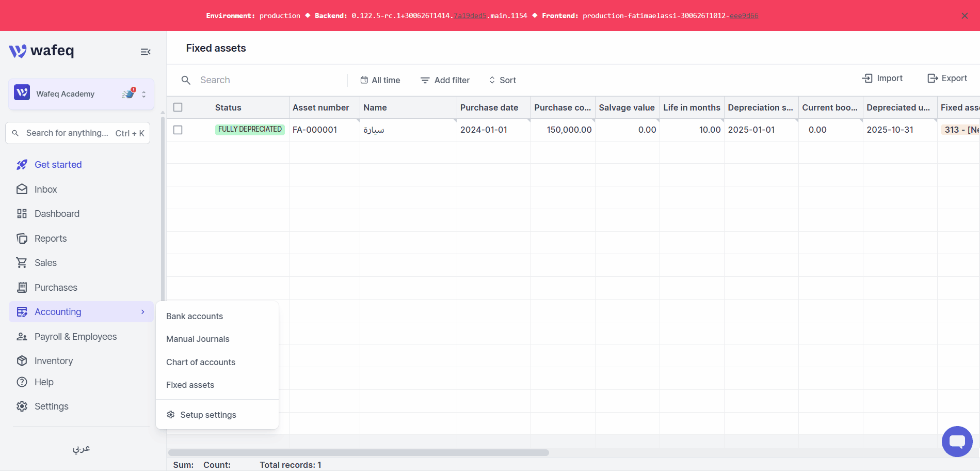The width and height of the screenshot is (980, 471).
Task: Click the 150,000.00 purchase cost cell
Action: click(563, 130)
